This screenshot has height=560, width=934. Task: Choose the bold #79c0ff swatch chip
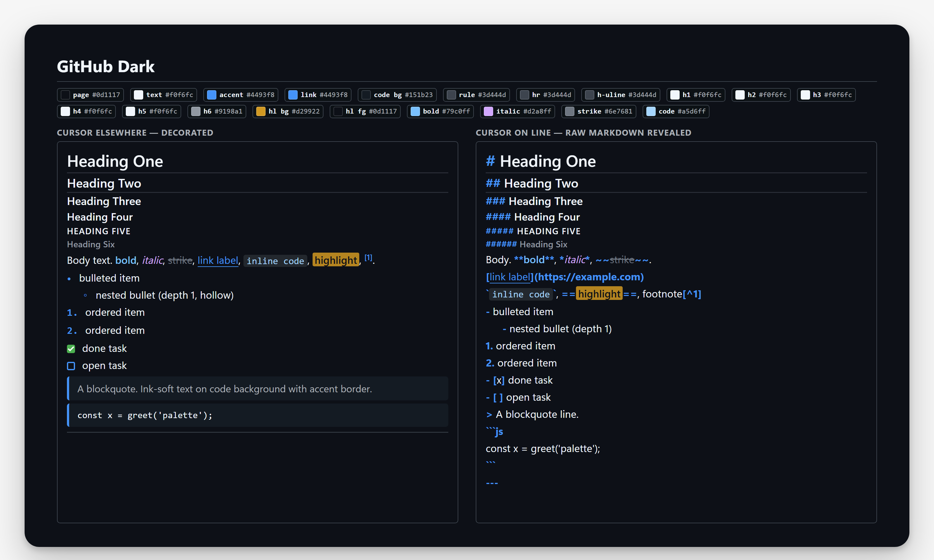click(x=440, y=111)
